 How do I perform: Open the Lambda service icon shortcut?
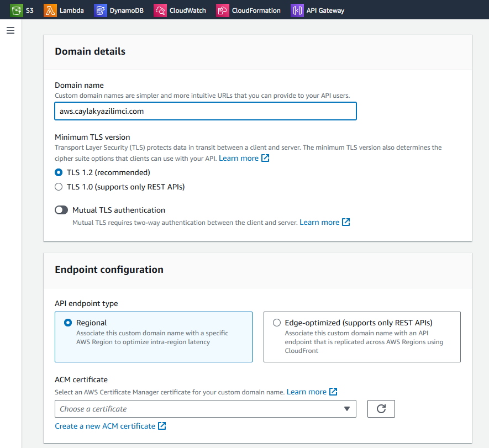[x=50, y=10]
